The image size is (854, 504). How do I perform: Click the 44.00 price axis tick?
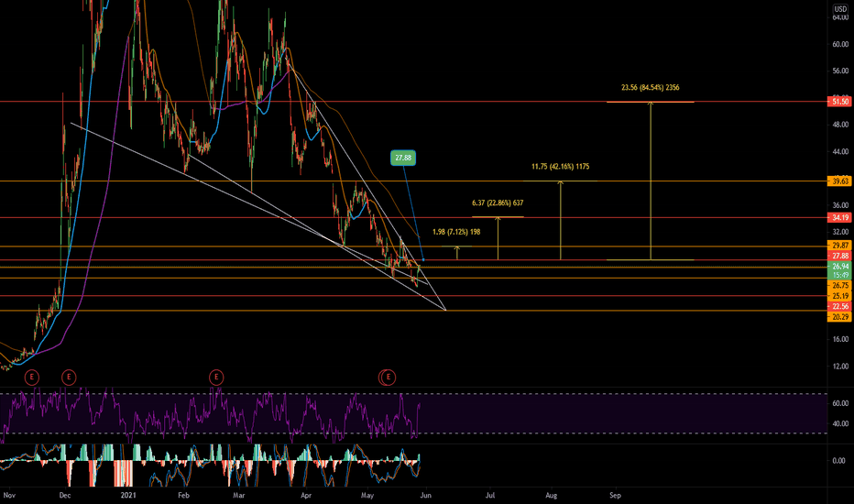[840, 152]
